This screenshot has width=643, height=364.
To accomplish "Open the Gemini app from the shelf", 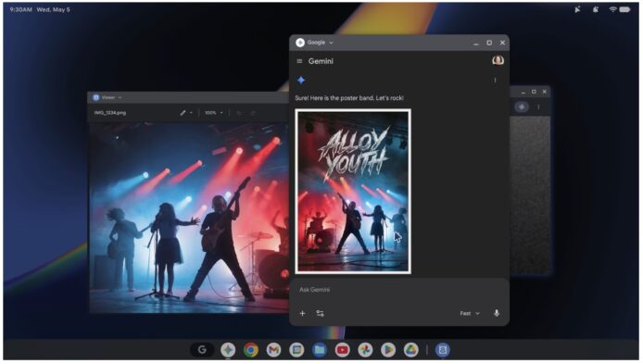I will click(228, 350).
